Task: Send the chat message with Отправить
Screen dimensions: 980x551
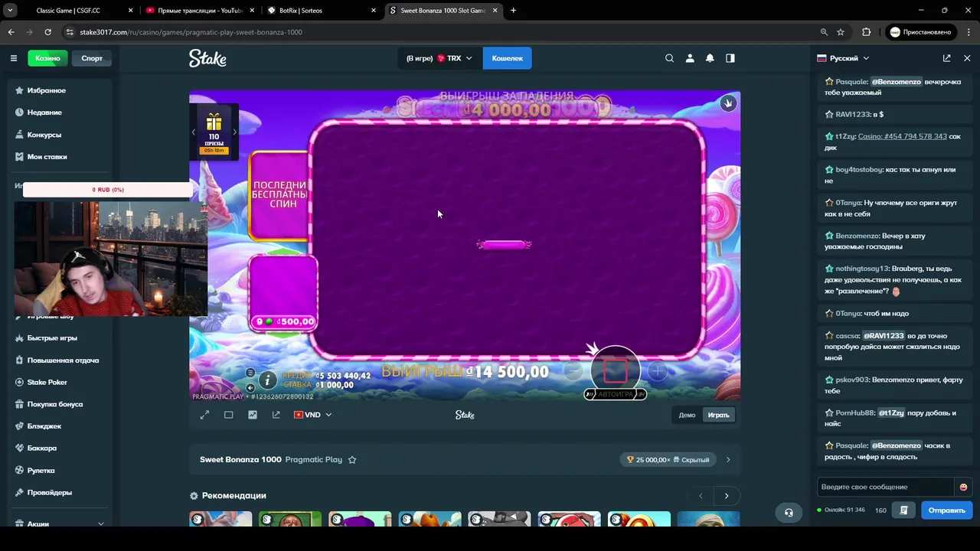Action: (x=946, y=510)
